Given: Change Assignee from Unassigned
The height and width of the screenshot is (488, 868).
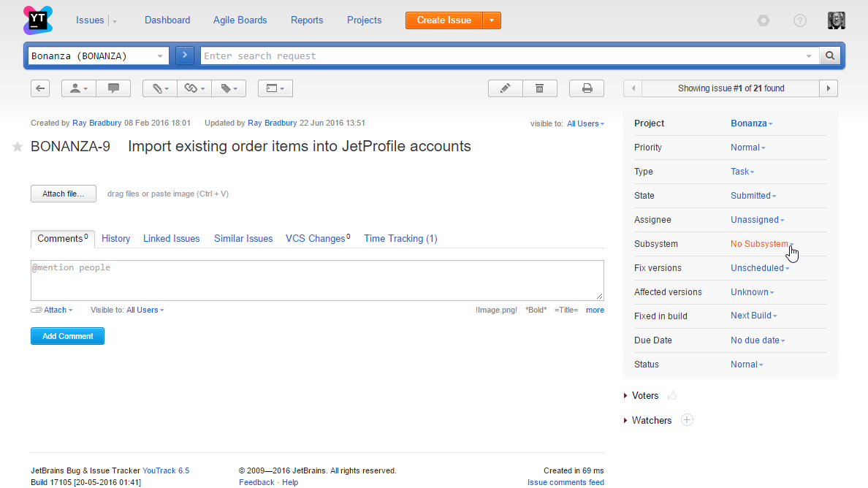Looking at the screenshot, I should click(757, 220).
